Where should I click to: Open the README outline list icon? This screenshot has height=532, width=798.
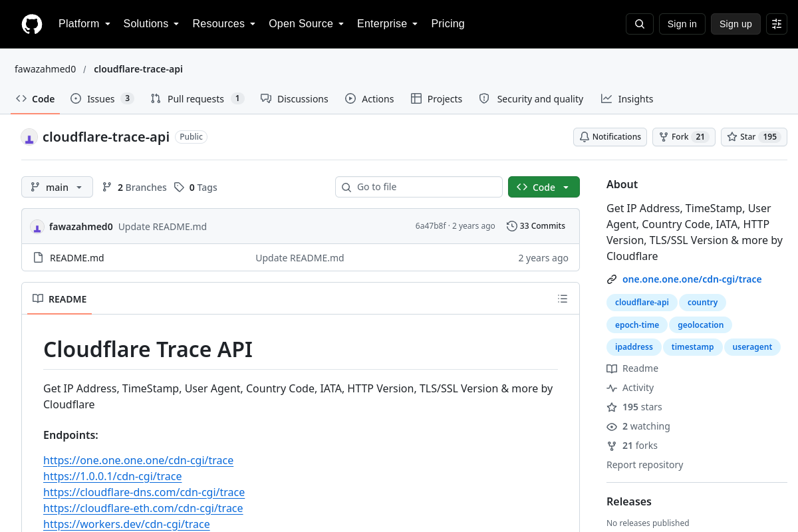click(x=563, y=299)
